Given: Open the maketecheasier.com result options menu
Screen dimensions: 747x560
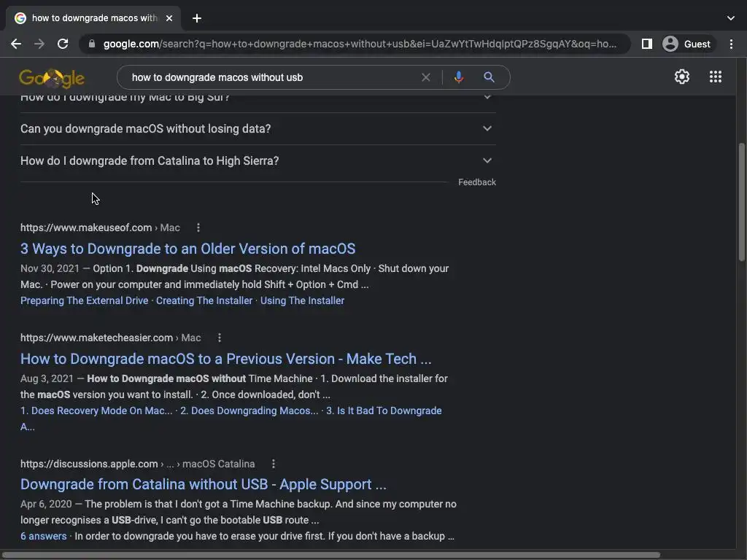Looking at the screenshot, I should (x=219, y=338).
